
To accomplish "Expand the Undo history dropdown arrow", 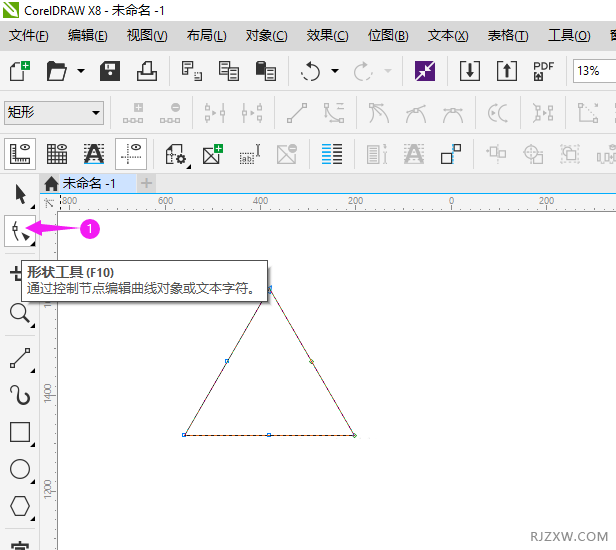I will point(334,72).
